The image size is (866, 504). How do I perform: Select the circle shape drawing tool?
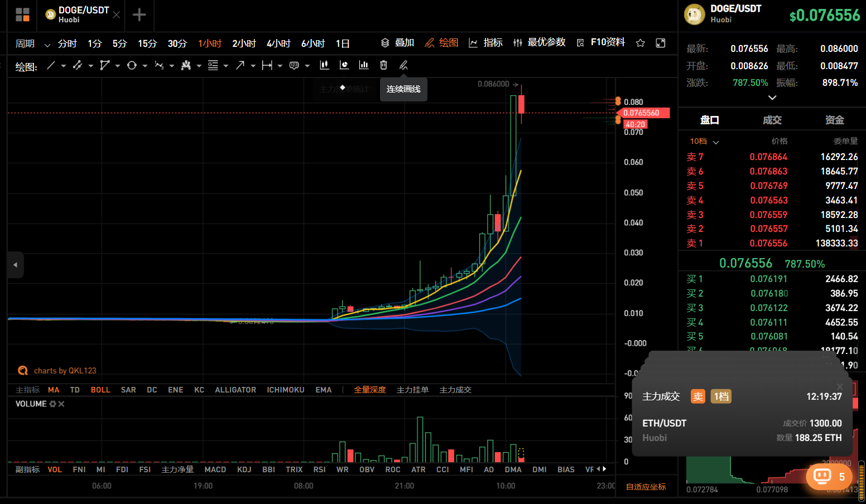[x=132, y=66]
